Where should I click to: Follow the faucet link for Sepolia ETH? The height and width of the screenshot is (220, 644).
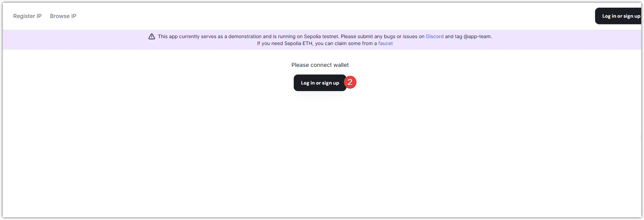click(385, 43)
